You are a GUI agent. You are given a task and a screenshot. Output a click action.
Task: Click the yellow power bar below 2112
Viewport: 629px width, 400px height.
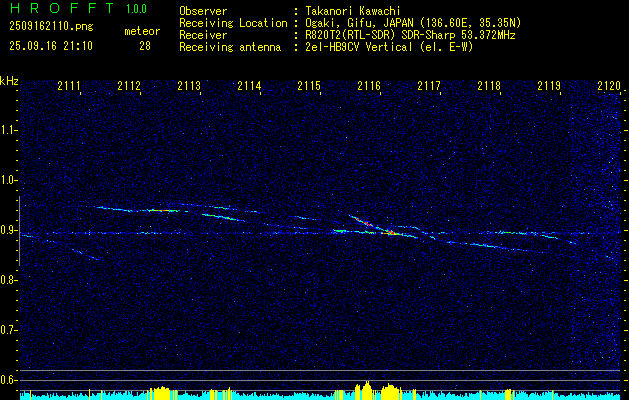[160, 393]
